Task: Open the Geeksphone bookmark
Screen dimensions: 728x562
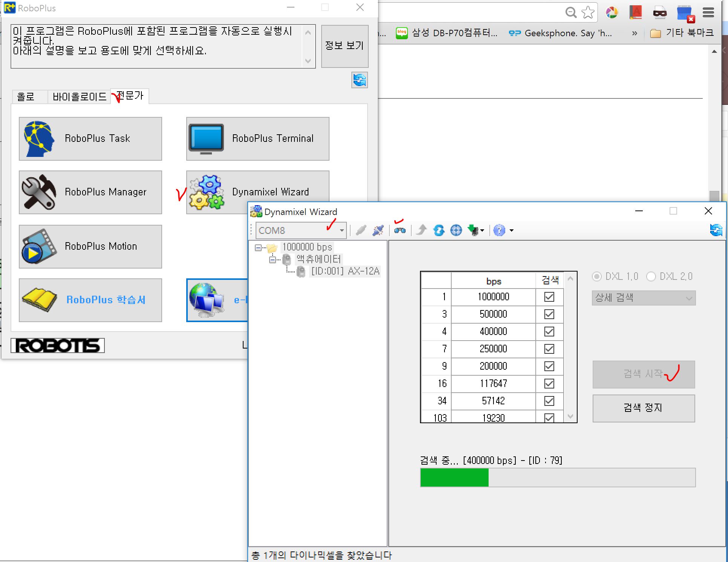Action: pos(560,33)
